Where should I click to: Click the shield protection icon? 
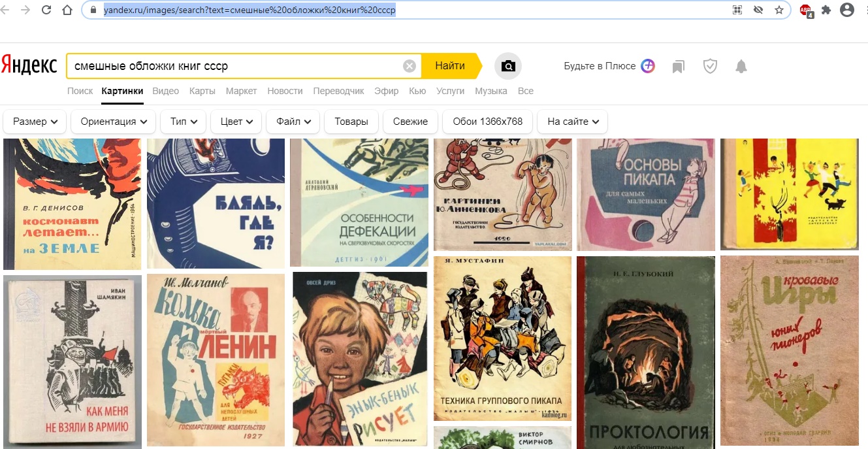click(x=710, y=66)
